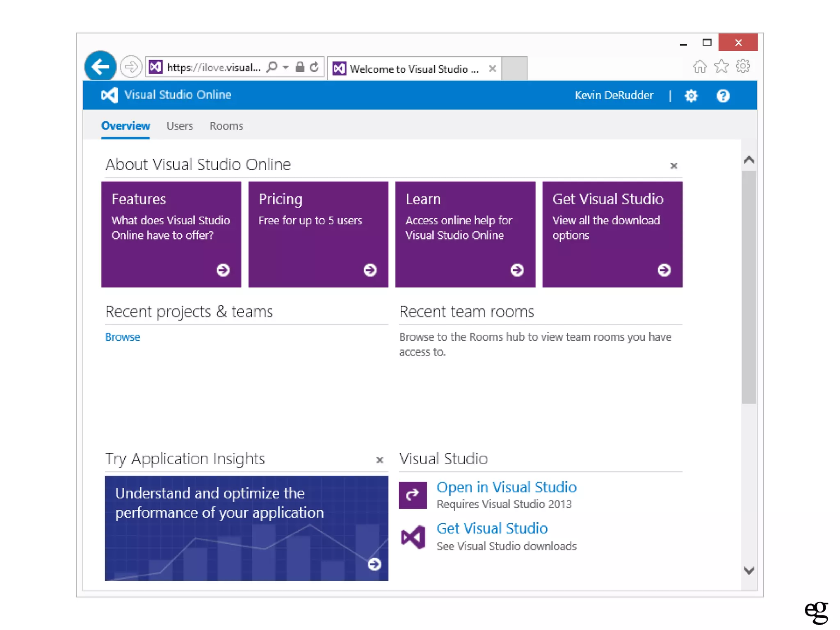Open Visual Studio Online settings gear
Viewport: 840px width, 630px height.
click(691, 96)
